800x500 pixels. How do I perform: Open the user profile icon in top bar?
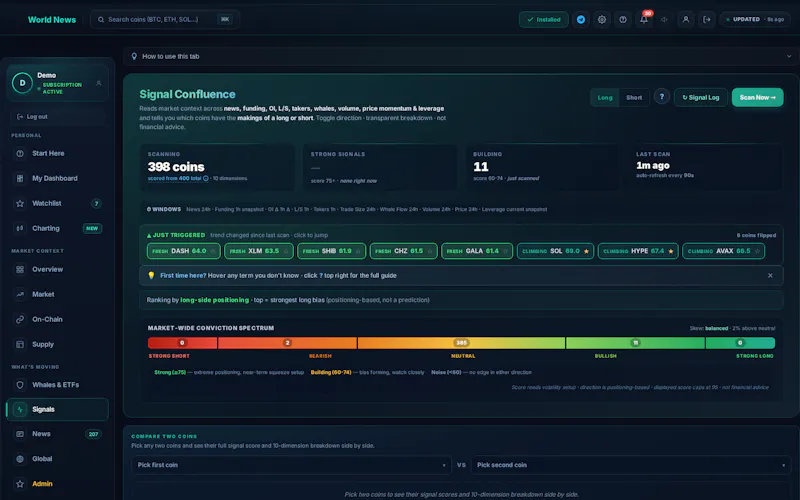(x=686, y=19)
